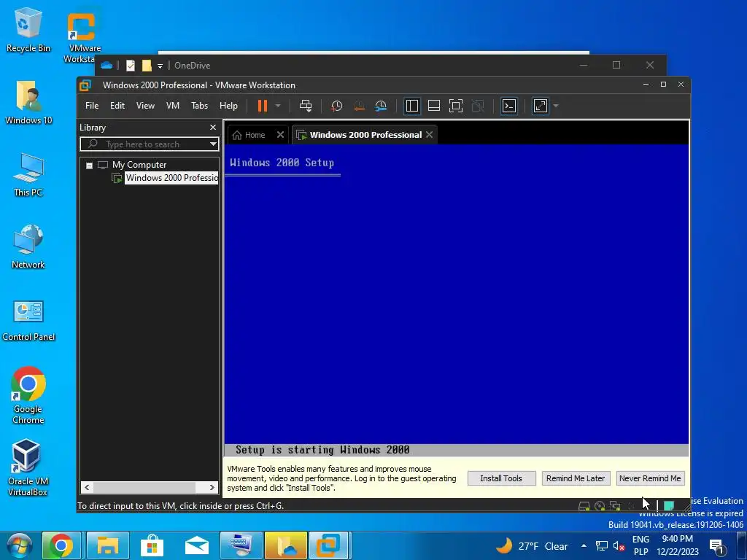Click the Library horizontal scrollbar thumb

tap(144, 487)
